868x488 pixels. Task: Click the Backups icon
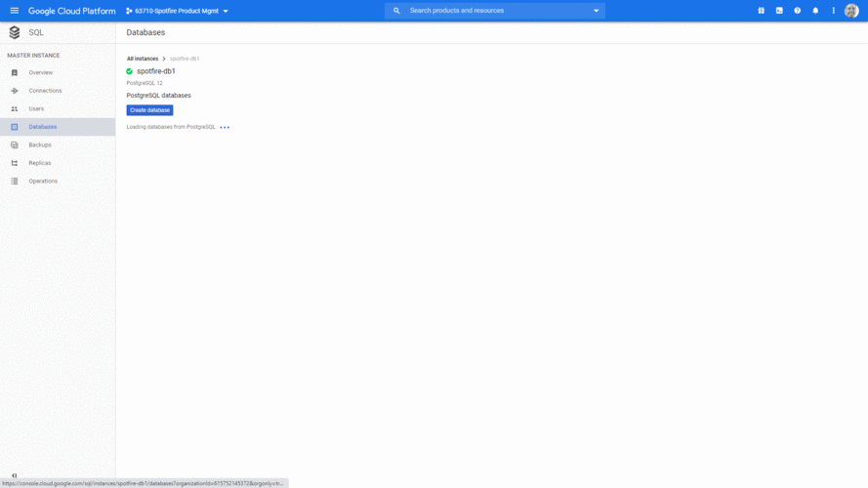click(x=15, y=145)
